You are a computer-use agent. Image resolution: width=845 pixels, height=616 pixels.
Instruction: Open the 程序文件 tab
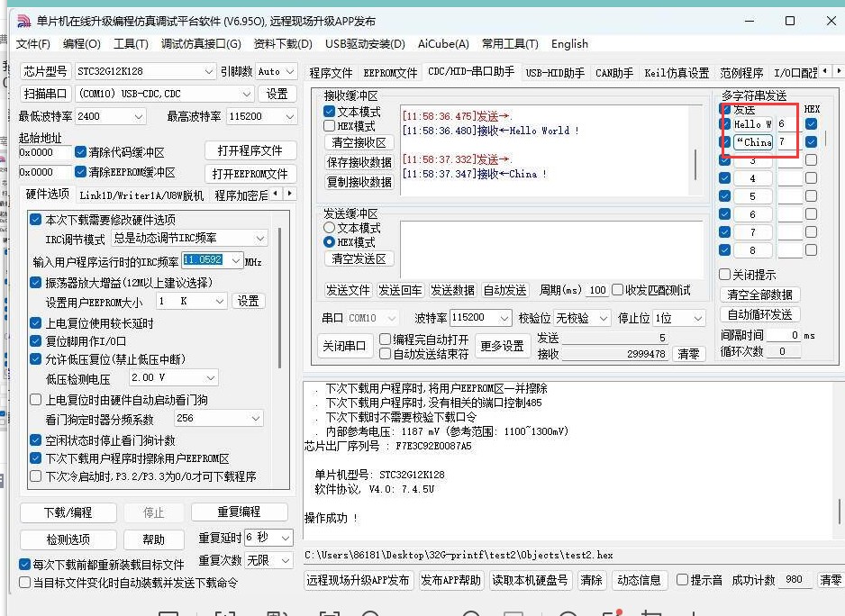point(331,73)
